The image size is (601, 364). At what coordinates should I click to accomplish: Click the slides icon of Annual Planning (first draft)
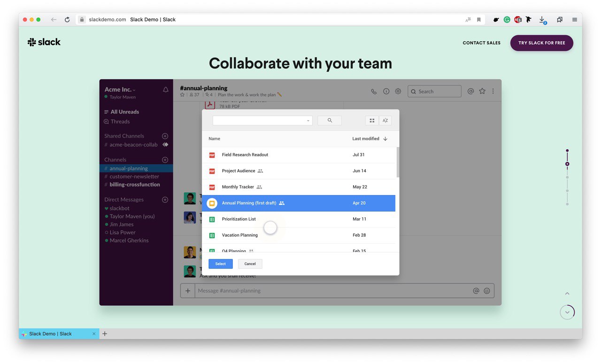pyautogui.click(x=212, y=203)
